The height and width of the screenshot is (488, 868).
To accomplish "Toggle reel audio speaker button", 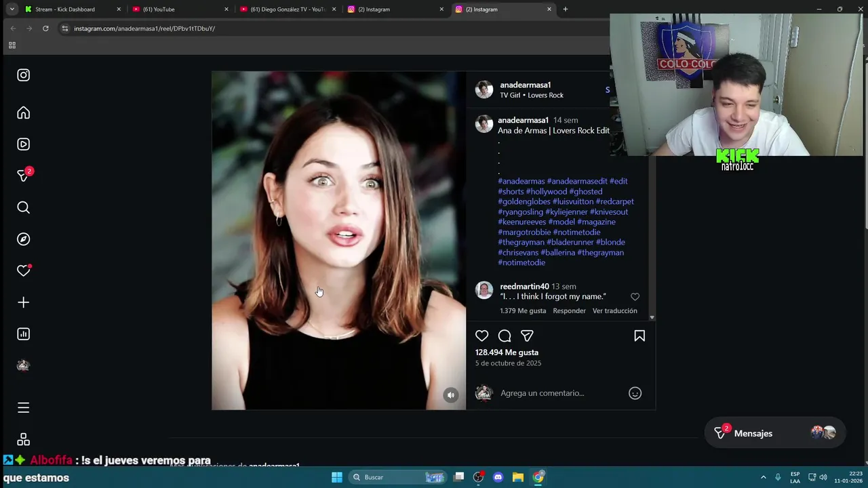I will [451, 395].
